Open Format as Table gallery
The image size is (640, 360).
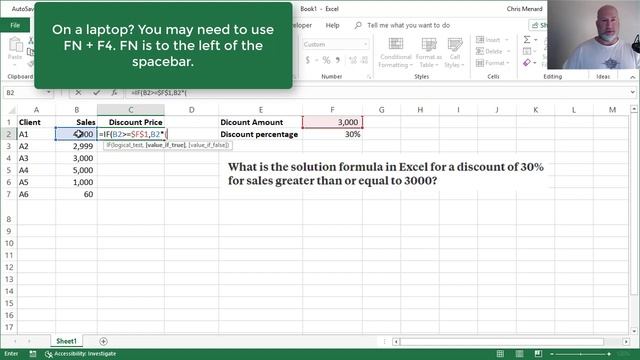coord(429,53)
